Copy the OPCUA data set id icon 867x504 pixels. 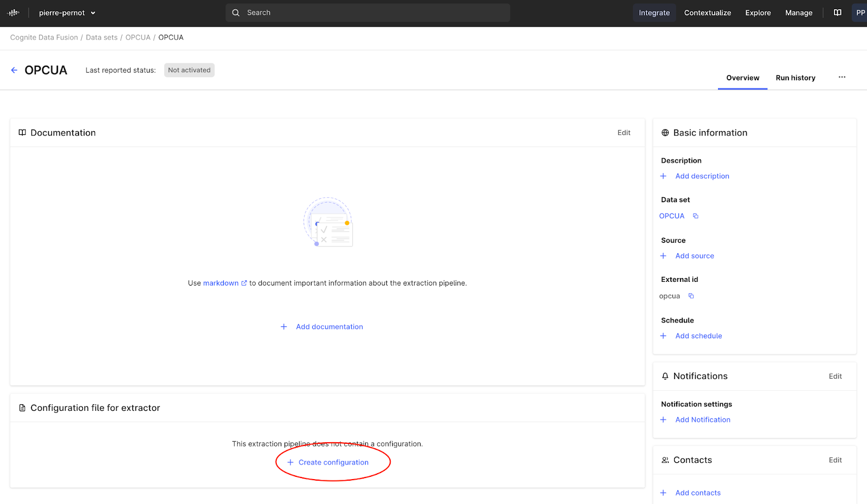[x=696, y=216]
